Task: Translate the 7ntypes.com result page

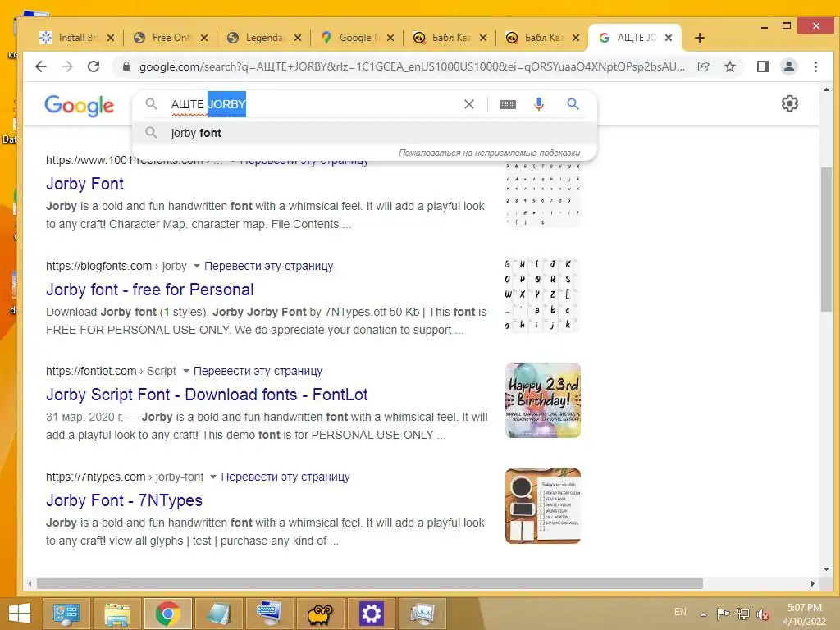Action: click(x=285, y=477)
